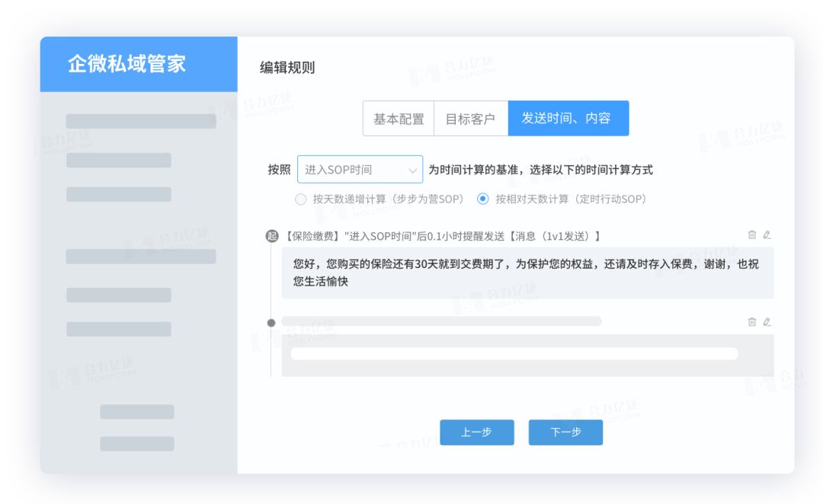Select 按天数递增计算 (步步为营SOP) radio option

pos(300,199)
